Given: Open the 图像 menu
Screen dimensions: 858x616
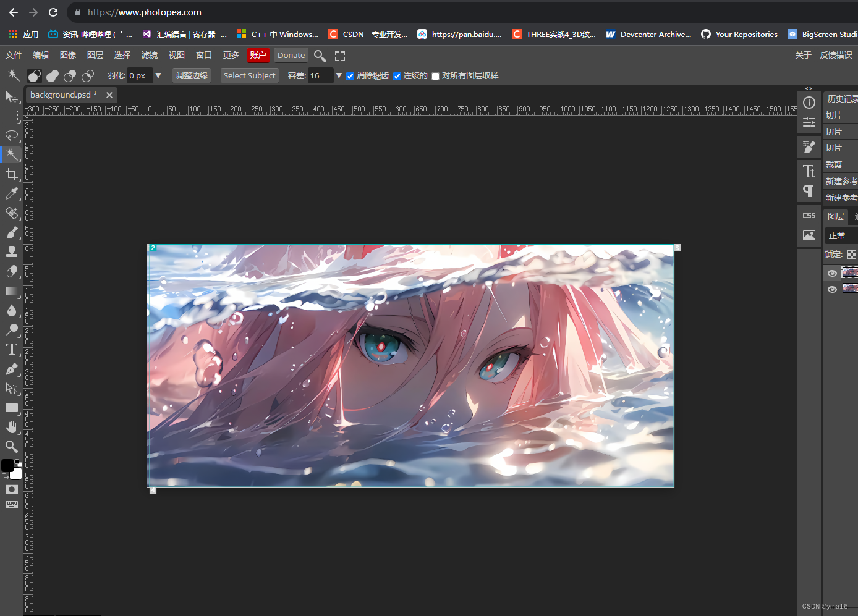Looking at the screenshot, I should point(68,55).
